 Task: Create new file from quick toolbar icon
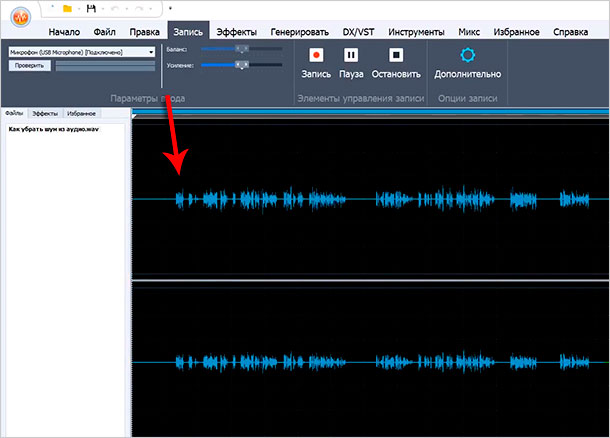[x=52, y=8]
